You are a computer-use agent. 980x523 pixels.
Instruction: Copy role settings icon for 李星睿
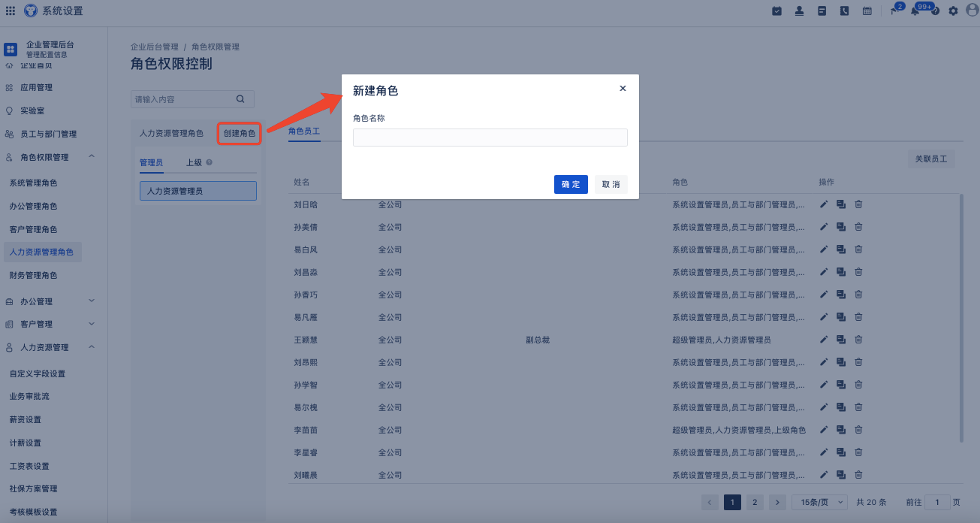click(x=841, y=452)
